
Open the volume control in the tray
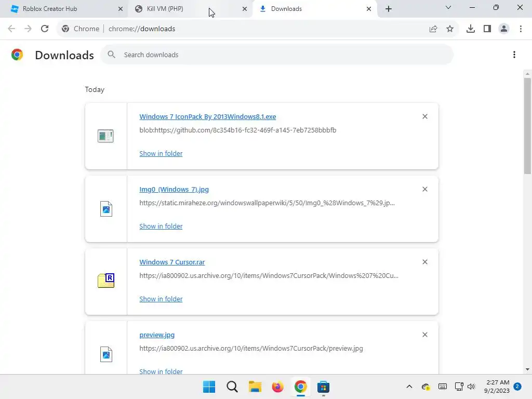pos(471,387)
